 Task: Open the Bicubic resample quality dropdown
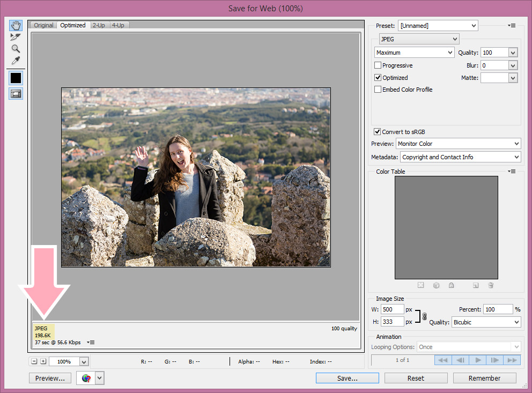coord(486,322)
